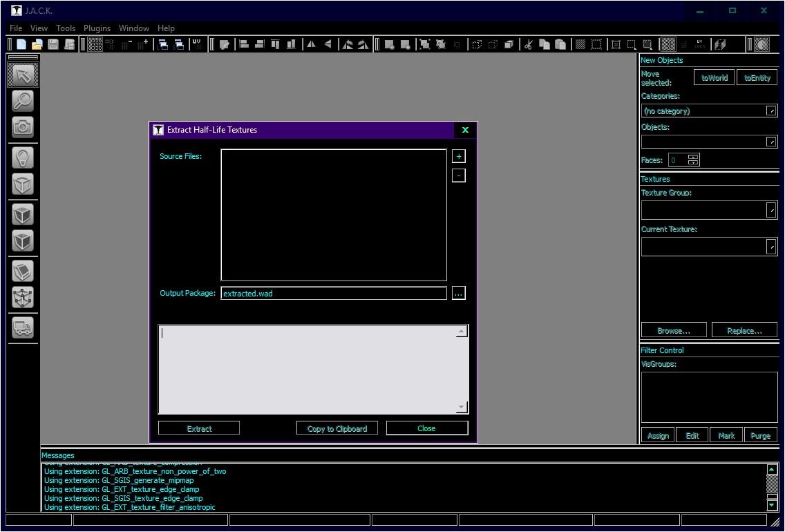Remove a source file with minus button
785x532 pixels.
click(x=459, y=175)
